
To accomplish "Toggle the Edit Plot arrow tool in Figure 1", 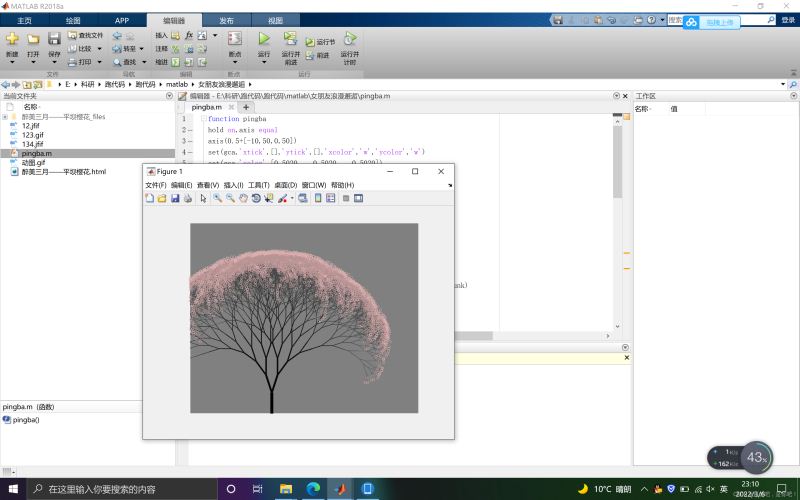I will (203, 198).
